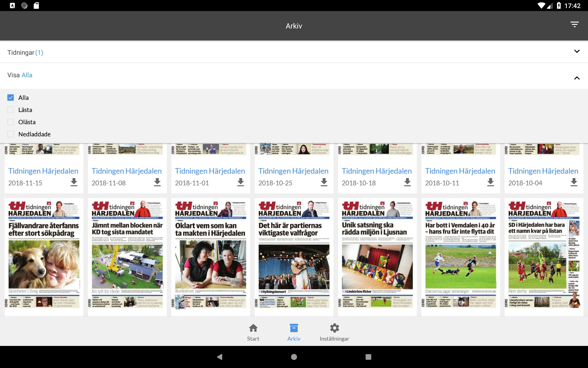Viewport: 588px width, 368px height.
Task: Open Tidningen Härjedalen link dated 2018-10-25
Action: (293, 171)
